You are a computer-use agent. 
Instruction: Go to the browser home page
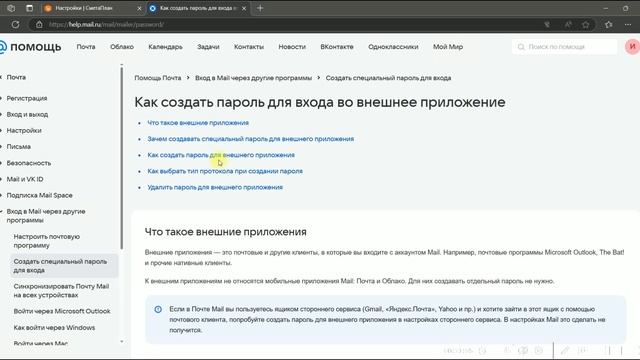[39, 24]
